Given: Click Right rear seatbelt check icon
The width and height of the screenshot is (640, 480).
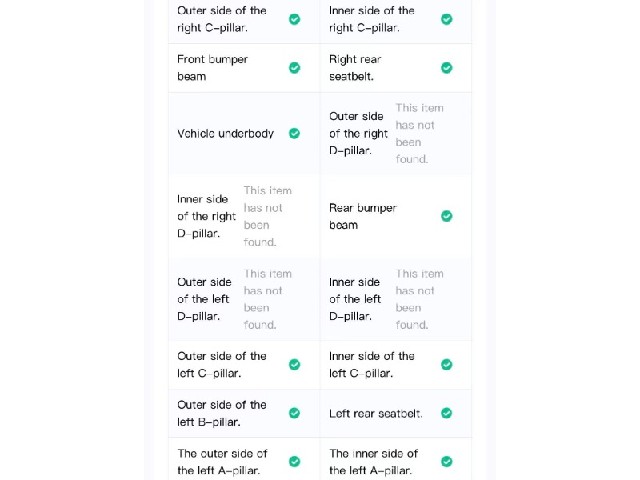Looking at the screenshot, I should point(447,68).
